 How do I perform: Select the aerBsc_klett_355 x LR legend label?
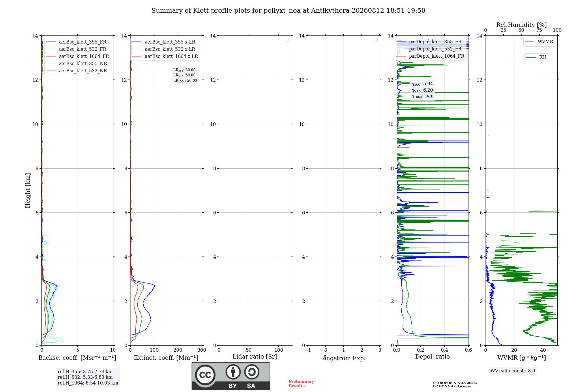(x=170, y=42)
